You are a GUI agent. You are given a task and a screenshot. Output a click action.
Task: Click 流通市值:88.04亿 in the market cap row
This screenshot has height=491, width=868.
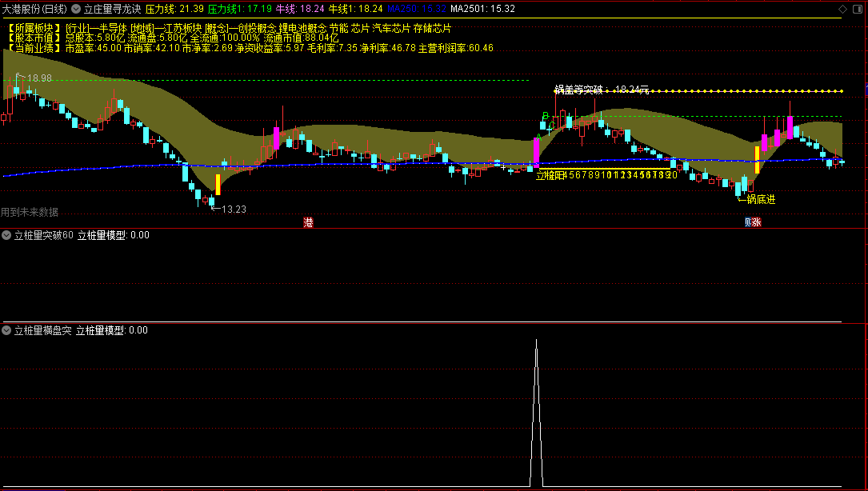pos(301,38)
